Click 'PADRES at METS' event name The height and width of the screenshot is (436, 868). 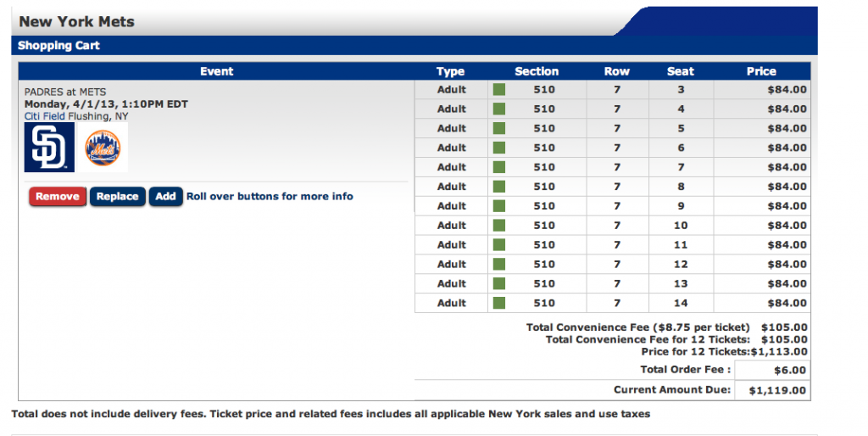65,92
